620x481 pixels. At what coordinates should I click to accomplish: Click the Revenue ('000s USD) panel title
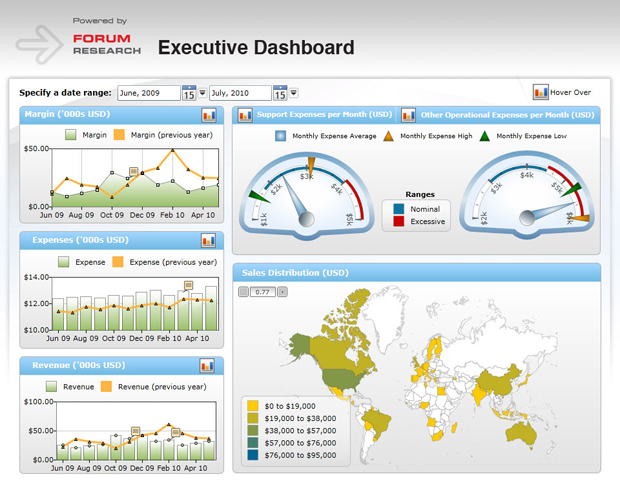pyautogui.click(x=79, y=365)
